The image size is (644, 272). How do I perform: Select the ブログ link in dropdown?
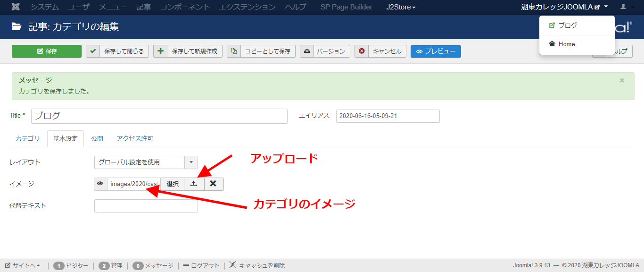pos(567,25)
